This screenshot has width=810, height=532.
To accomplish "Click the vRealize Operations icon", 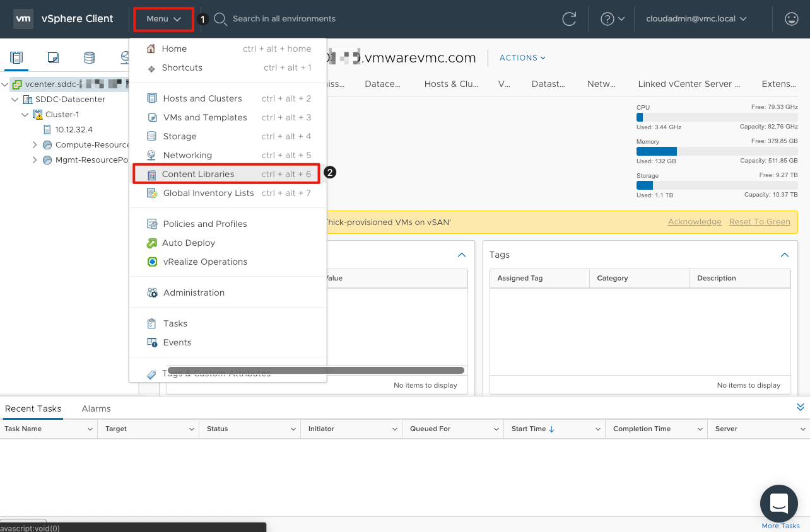I will (151, 262).
